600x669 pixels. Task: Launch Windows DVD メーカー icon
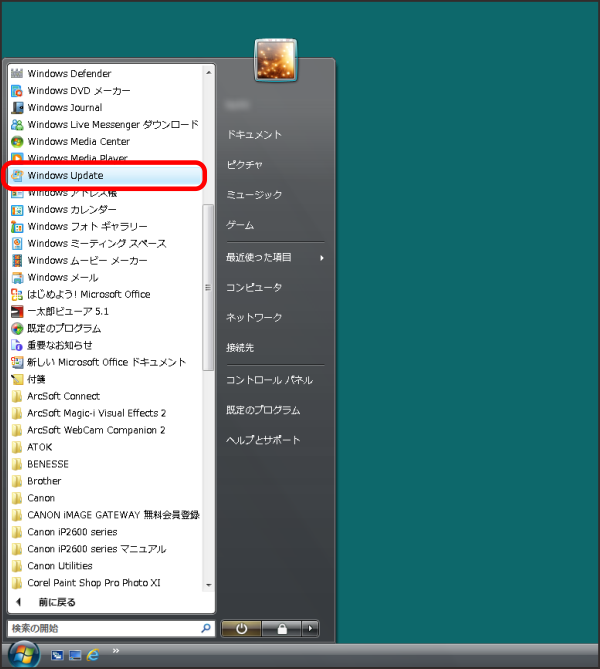[x=17, y=90]
